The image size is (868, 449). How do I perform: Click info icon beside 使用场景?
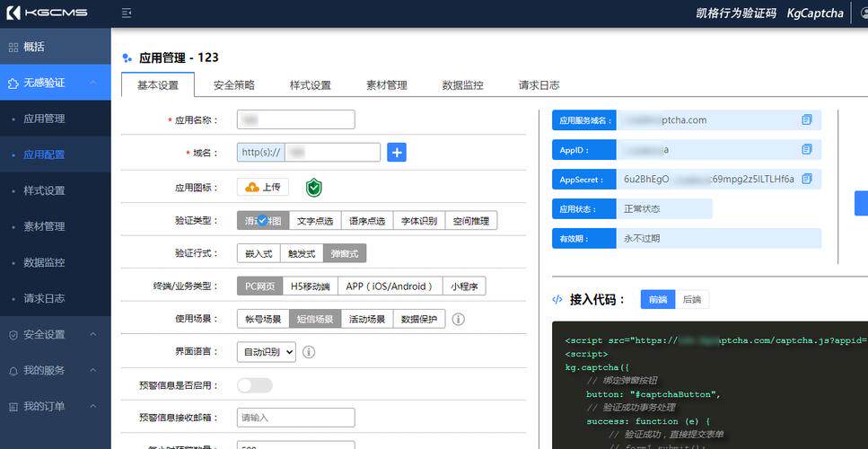tap(459, 319)
